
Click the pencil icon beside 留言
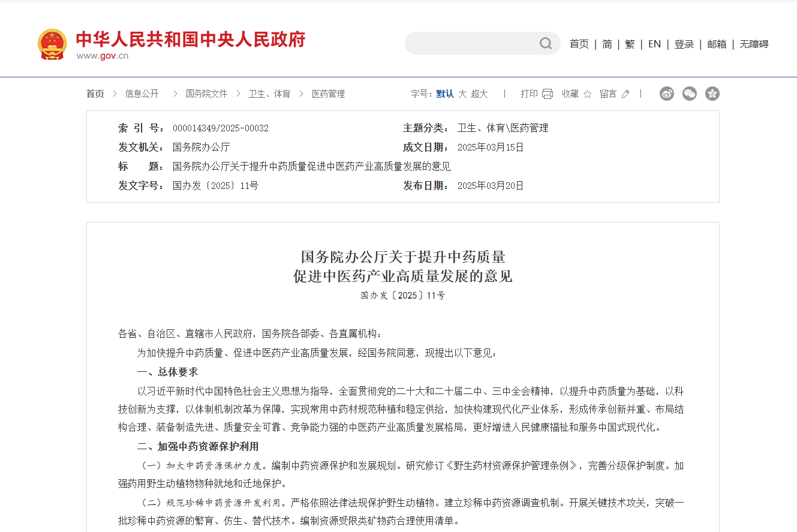625,94
